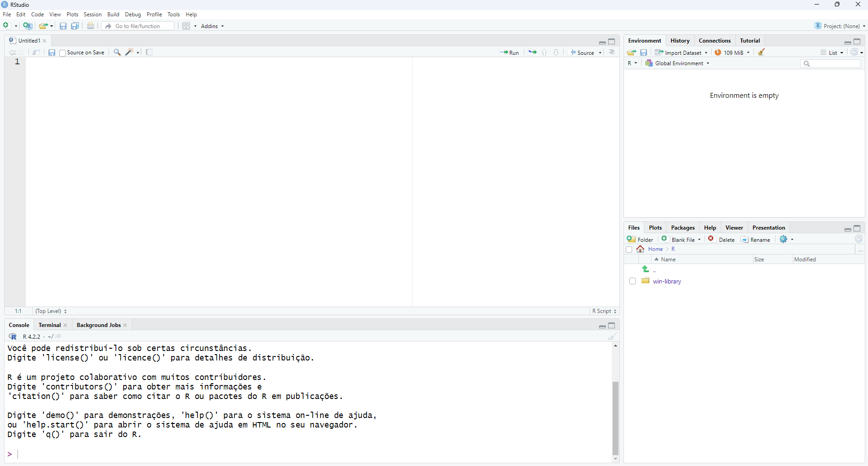Click the print current file icon
Image resolution: width=868 pixels, height=466 pixels.
tap(91, 26)
